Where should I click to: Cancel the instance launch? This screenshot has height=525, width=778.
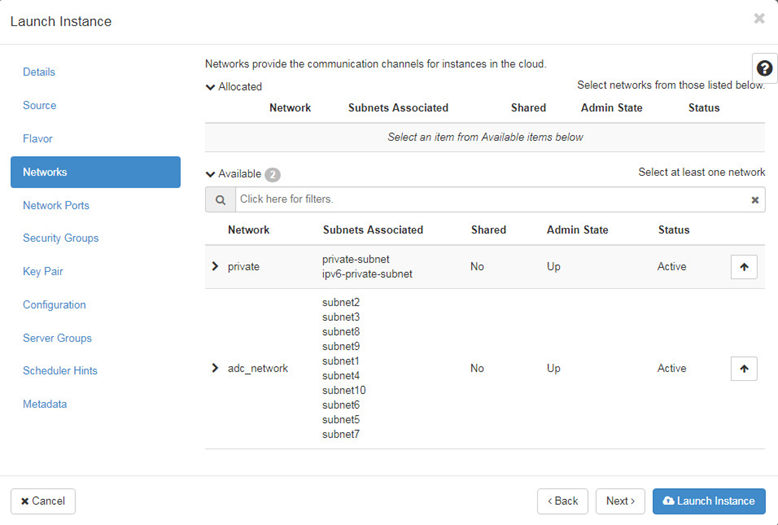point(43,501)
